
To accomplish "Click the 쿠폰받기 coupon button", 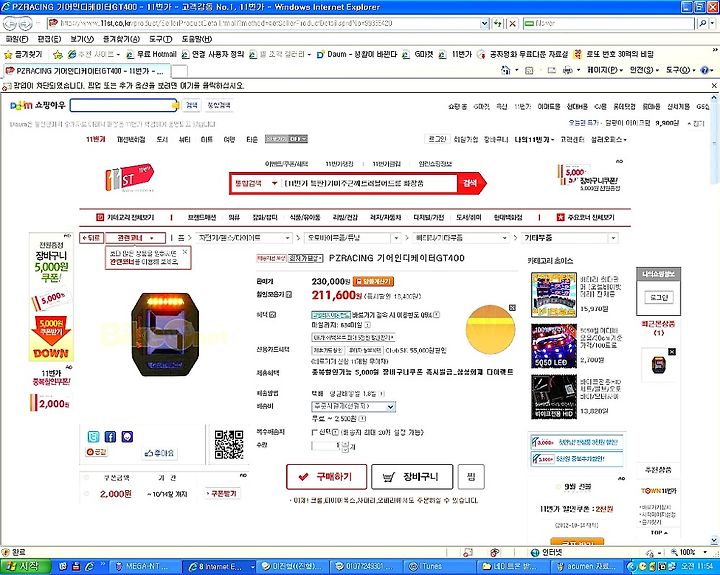I will 223,493.
